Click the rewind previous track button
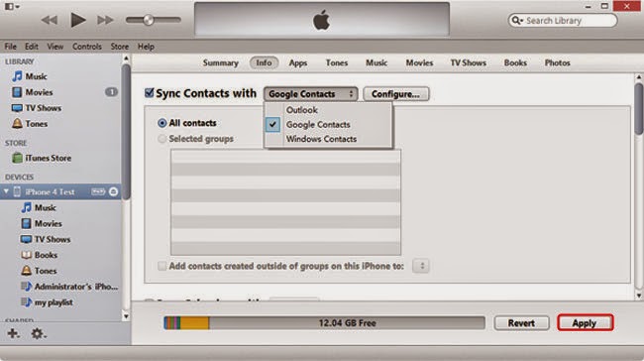 [50, 20]
